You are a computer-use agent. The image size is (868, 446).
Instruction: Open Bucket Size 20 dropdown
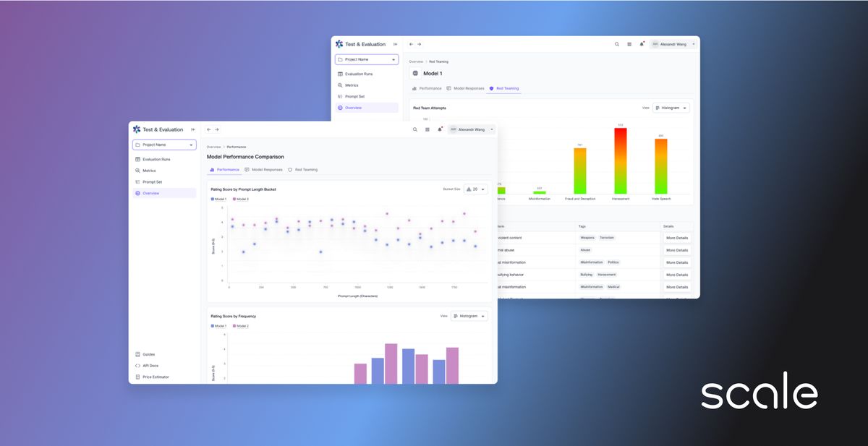[x=475, y=189]
